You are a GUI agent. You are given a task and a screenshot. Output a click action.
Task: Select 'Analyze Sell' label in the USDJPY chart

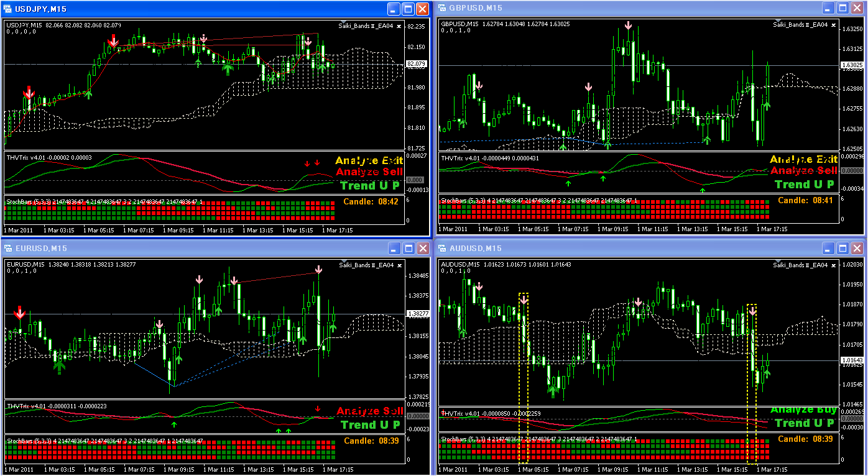click(x=369, y=172)
